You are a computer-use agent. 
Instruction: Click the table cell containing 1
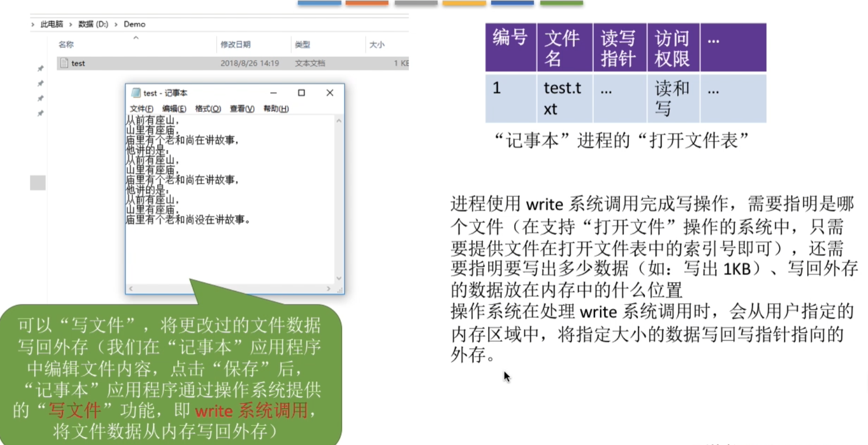511,98
